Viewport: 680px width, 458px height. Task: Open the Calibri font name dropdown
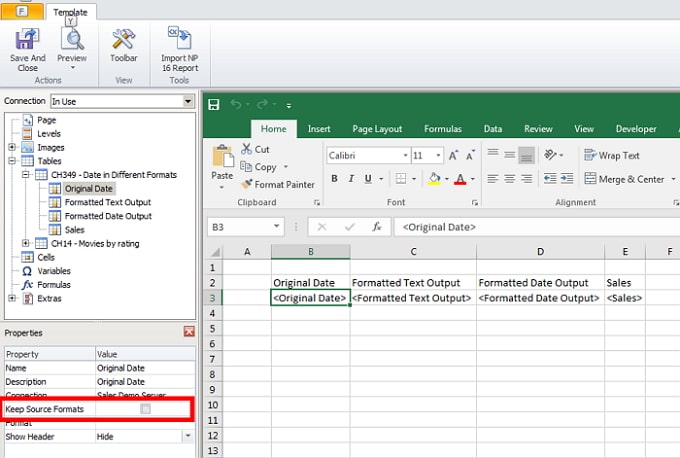coord(403,155)
